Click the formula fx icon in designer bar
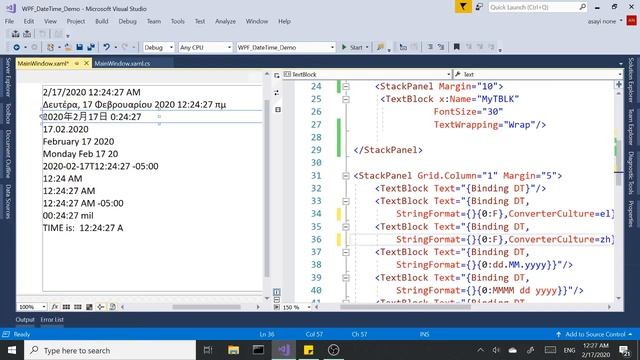 (55, 307)
